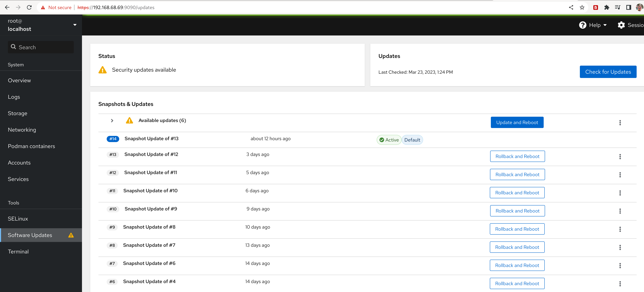This screenshot has height=292, width=644.
Task: Click the share page icon
Action: [x=571, y=8]
